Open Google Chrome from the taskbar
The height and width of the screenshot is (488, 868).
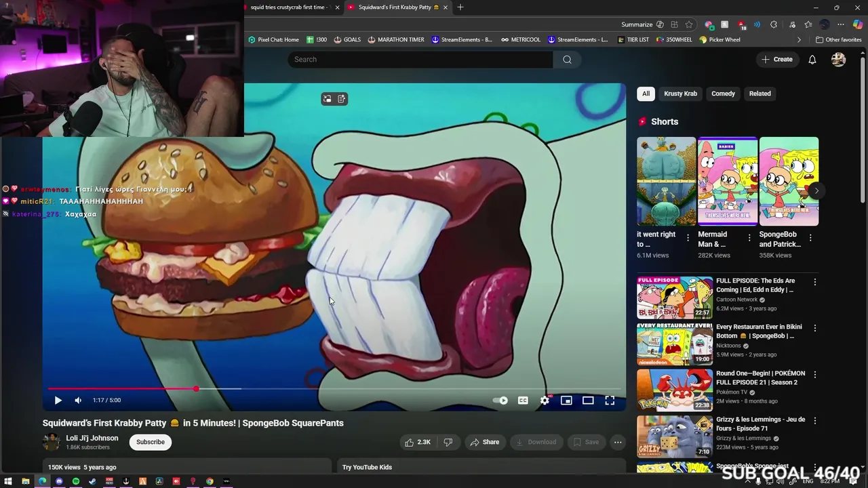pyautogui.click(x=210, y=481)
